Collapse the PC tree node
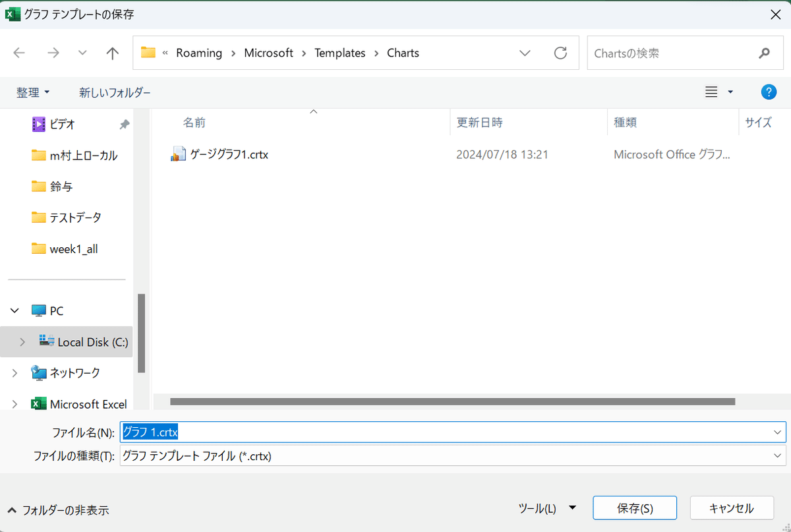The width and height of the screenshot is (791, 532). [15, 310]
